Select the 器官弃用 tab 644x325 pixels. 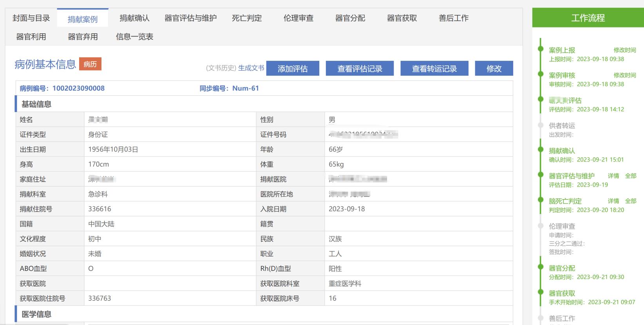click(x=83, y=37)
